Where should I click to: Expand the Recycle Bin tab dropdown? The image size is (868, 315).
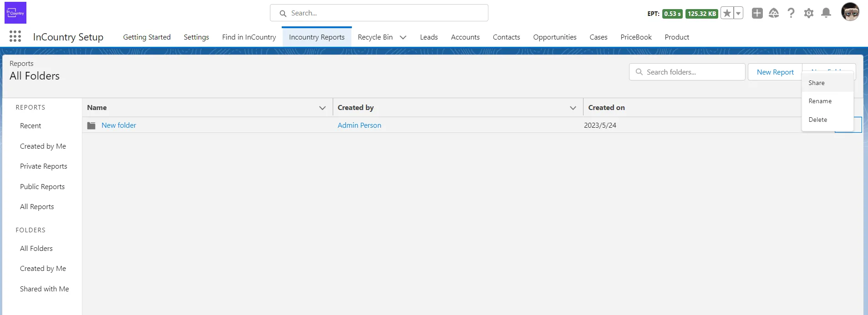(x=403, y=37)
